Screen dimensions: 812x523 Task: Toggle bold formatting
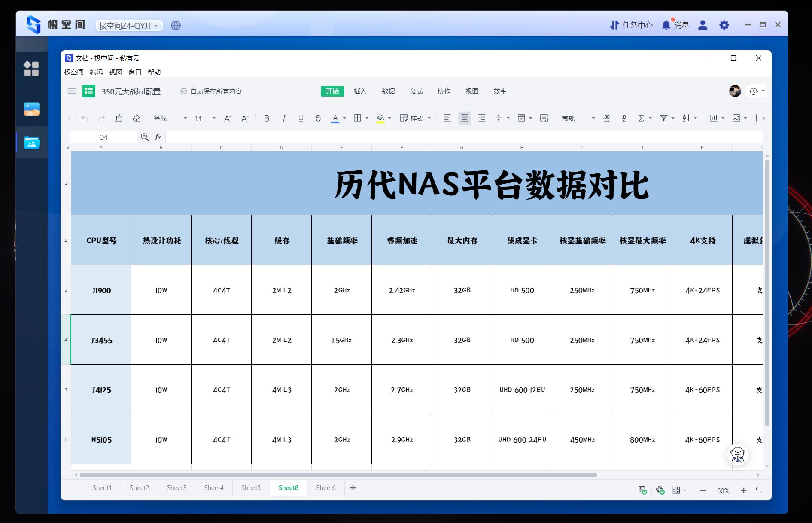[x=266, y=118]
